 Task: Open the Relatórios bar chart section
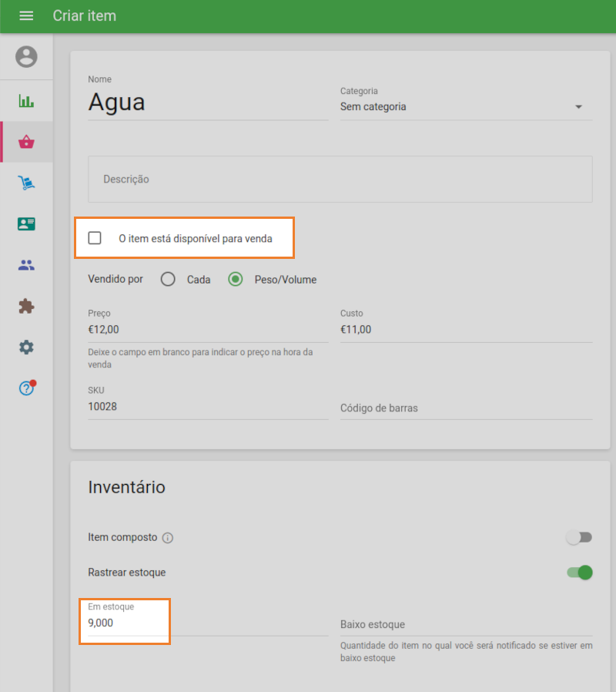click(26, 99)
